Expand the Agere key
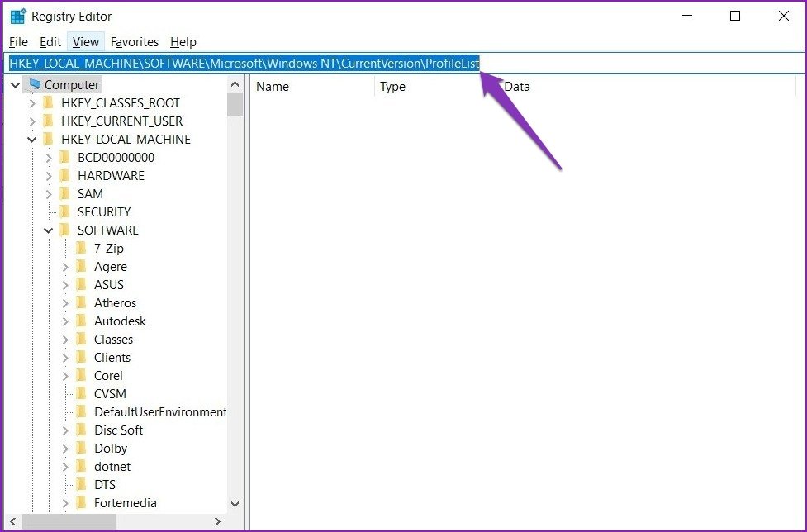This screenshot has width=807, height=532. click(65, 267)
